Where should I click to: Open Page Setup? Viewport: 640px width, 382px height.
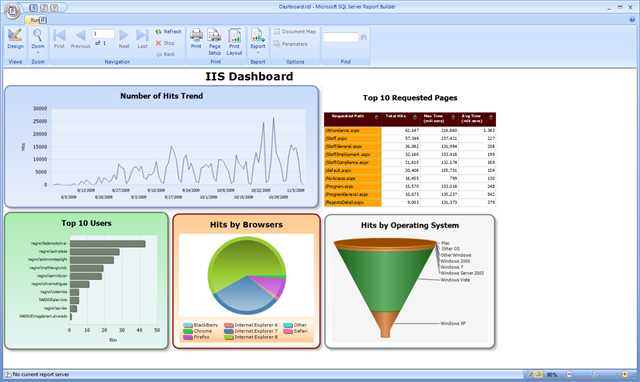[x=215, y=42]
